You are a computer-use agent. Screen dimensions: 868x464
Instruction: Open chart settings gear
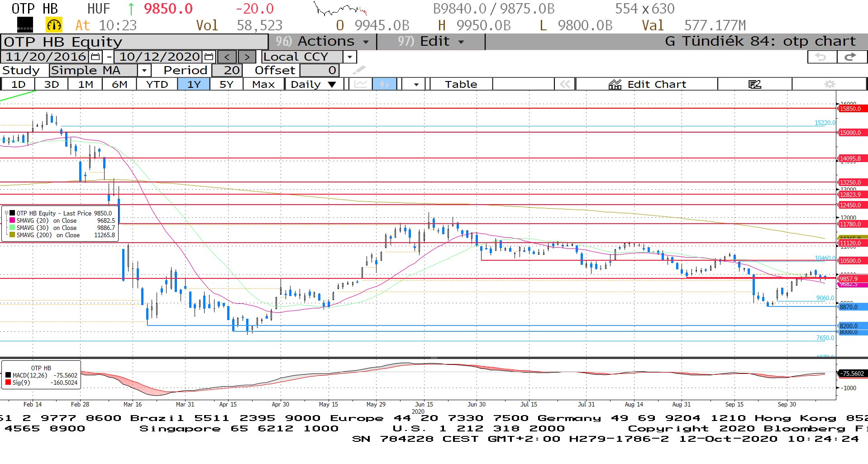tap(830, 84)
